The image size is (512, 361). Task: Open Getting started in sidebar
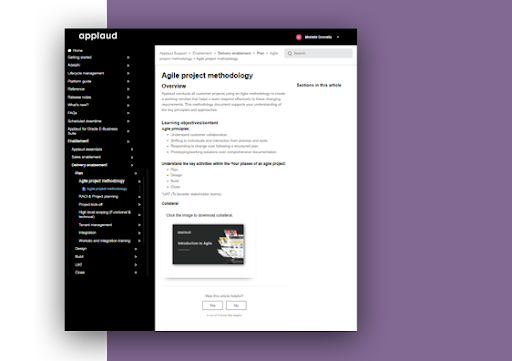point(80,57)
